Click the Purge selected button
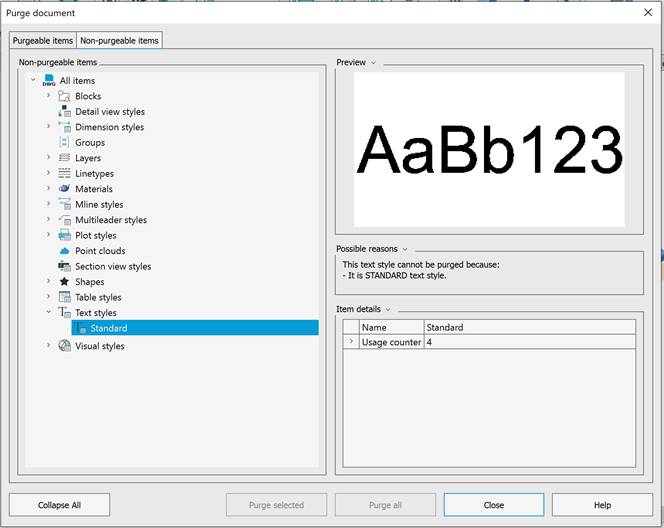The image size is (664, 528). point(277,505)
